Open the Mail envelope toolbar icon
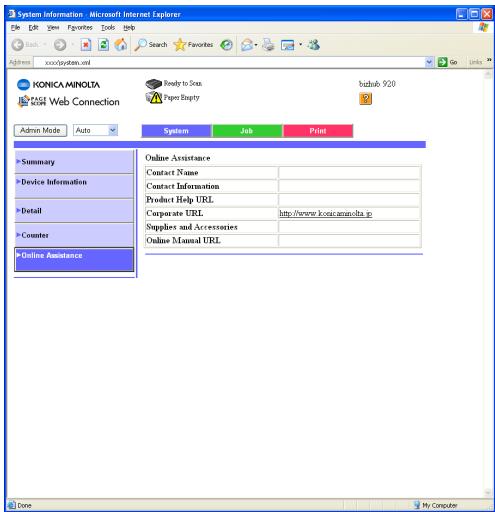This screenshot has height=512, width=495. pos(247,45)
